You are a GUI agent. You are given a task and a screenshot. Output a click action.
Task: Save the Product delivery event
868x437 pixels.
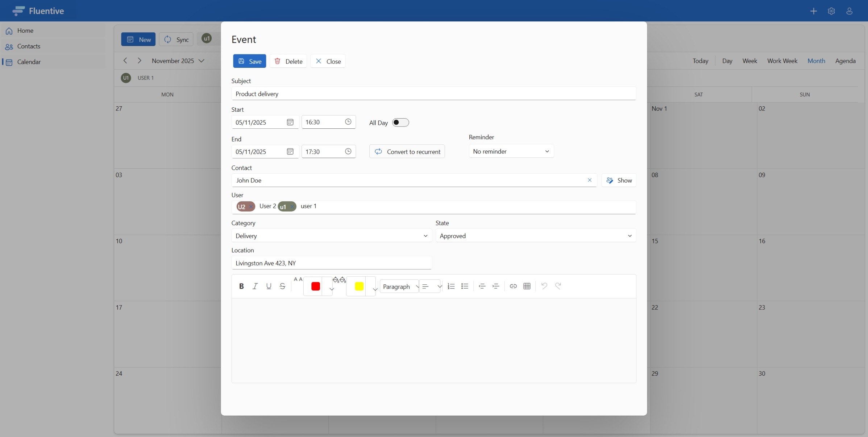coord(249,61)
